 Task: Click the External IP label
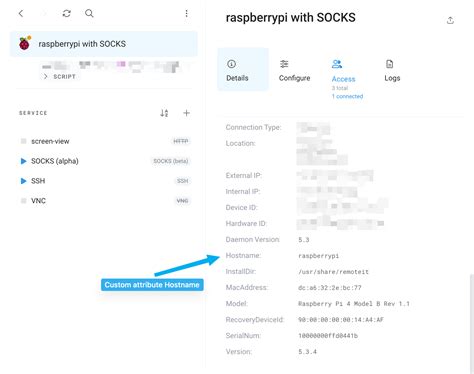pos(244,175)
